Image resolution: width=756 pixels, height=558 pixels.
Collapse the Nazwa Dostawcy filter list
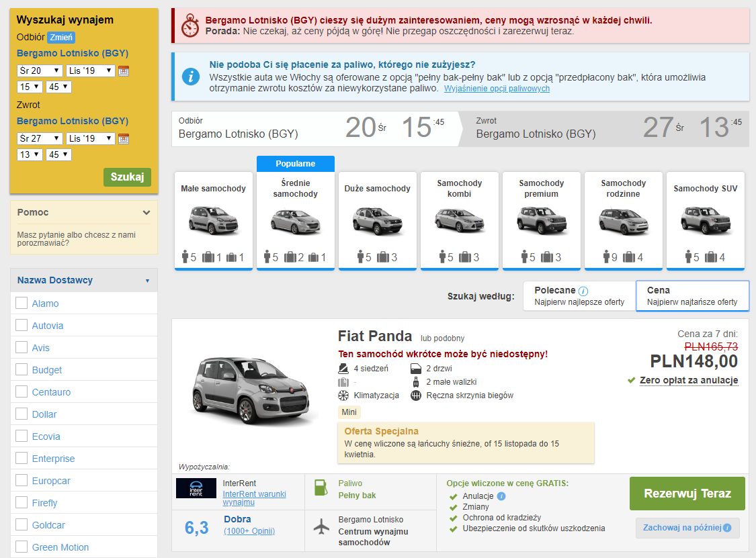point(147,281)
